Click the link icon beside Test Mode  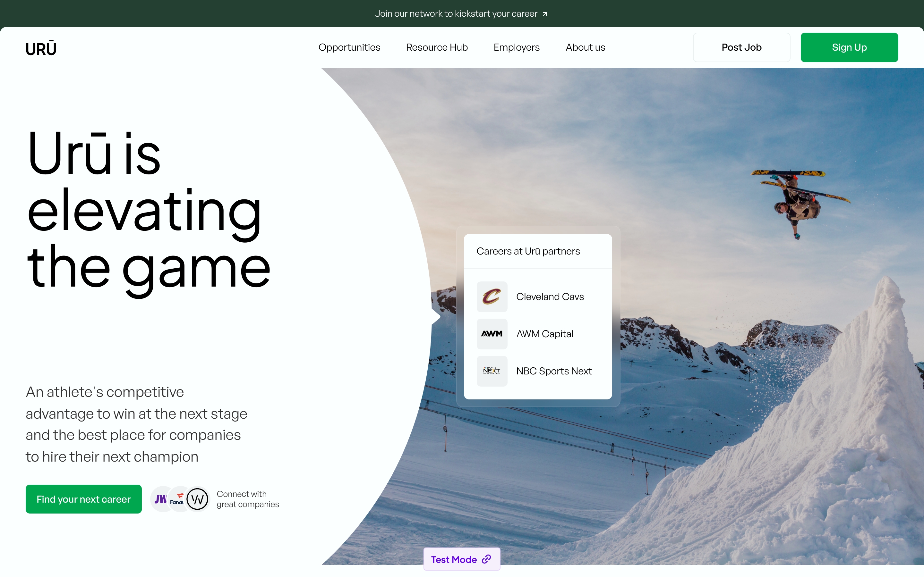pyautogui.click(x=486, y=559)
